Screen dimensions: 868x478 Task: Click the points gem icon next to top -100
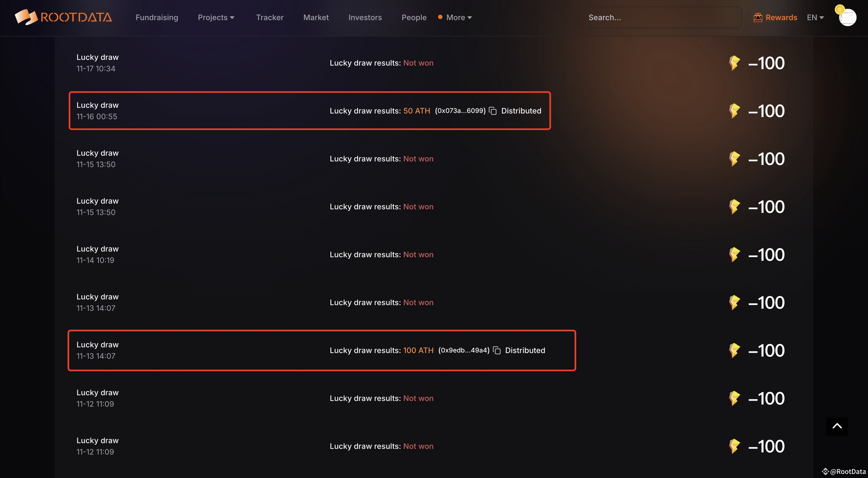pyautogui.click(x=735, y=63)
